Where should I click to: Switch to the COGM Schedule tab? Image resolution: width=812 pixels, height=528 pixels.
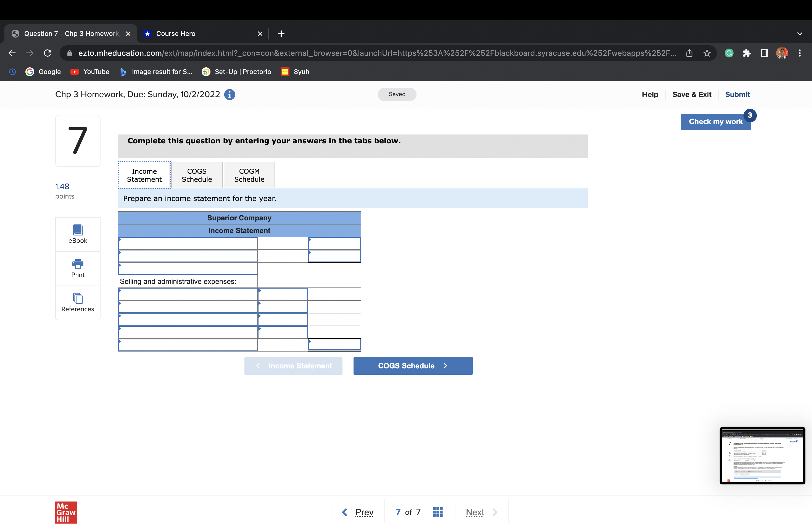[x=249, y=175]
